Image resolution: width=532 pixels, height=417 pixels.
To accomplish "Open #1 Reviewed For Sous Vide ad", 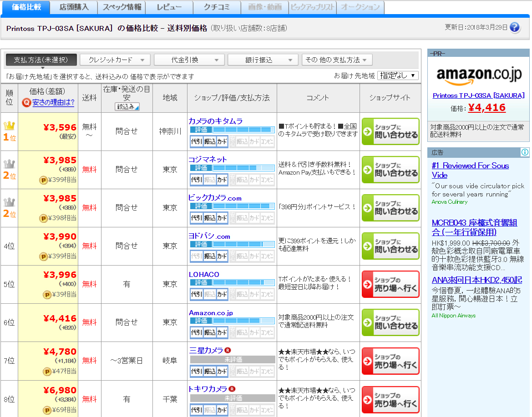I will (470, 171).
